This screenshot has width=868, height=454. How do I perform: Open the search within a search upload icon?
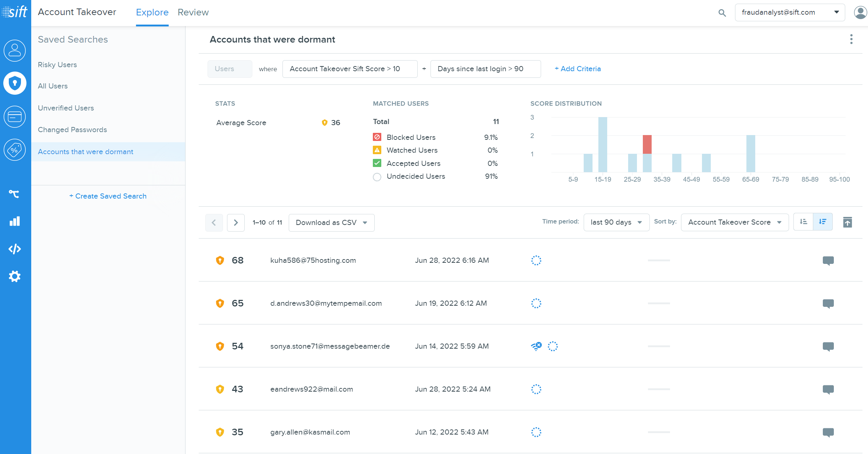pyautogui.click(x=847, y=222)
